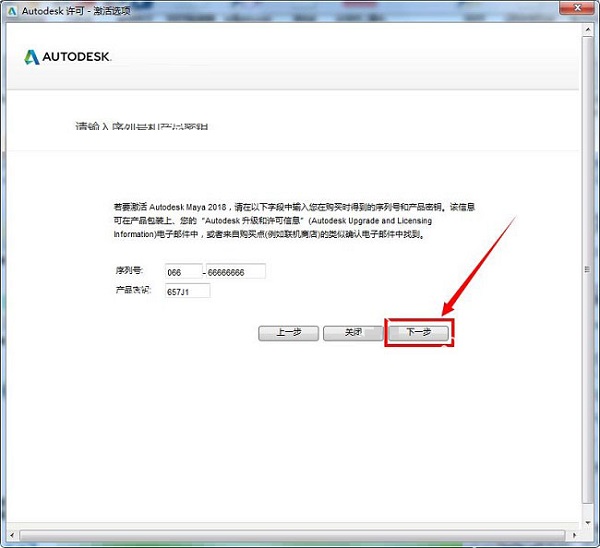This screenshot has width=600, height=548.
Task: Click the horizontal scrollbar thumb
Action: (292, 535)
